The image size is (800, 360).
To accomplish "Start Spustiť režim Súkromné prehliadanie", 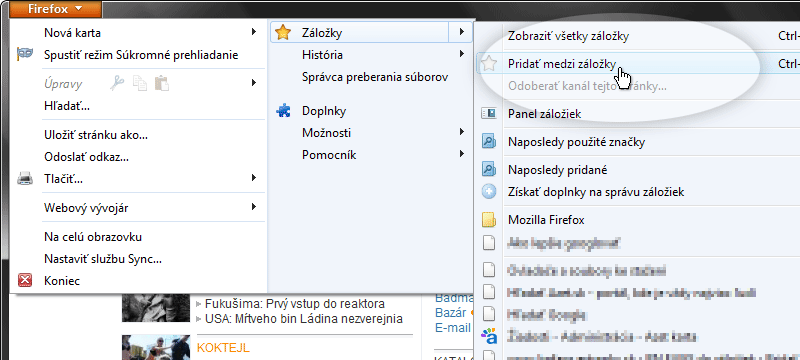I will pyautogui.click(x=141, y=55).
